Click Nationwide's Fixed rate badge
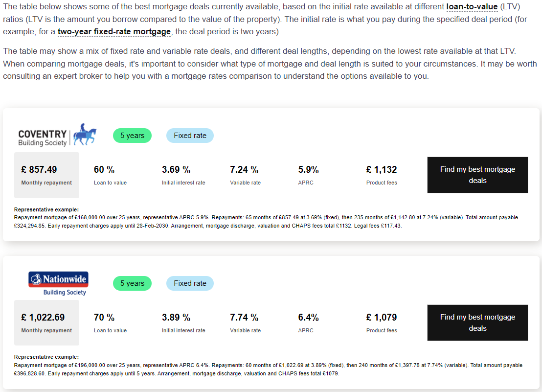Image resolution: width=542 pixels, height=392 pixels. 190,283
